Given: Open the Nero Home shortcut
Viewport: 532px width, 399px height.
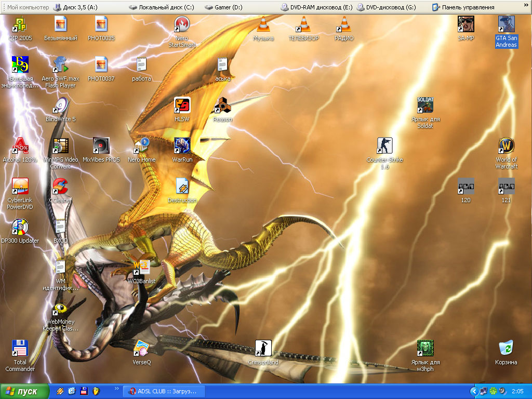Looking at the screenshot, I should [141, 150].
